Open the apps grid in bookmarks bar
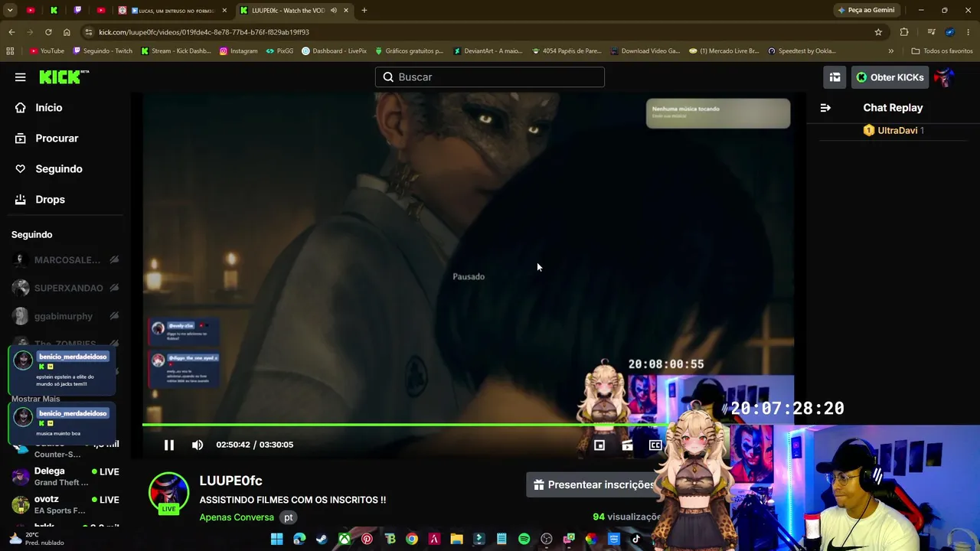Screen dimensions: 980x551 pyautogui.click(x=10, y=51)
